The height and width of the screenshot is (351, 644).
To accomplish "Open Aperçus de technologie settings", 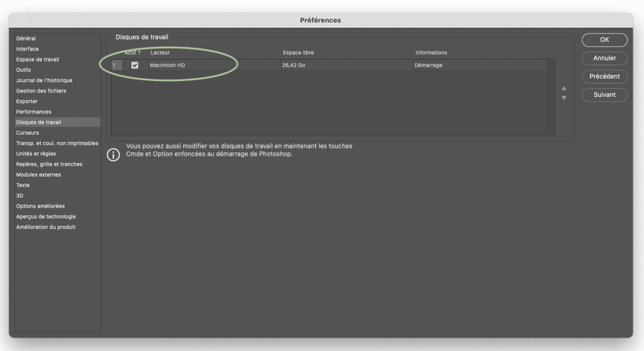I will (x=46, y=217).
